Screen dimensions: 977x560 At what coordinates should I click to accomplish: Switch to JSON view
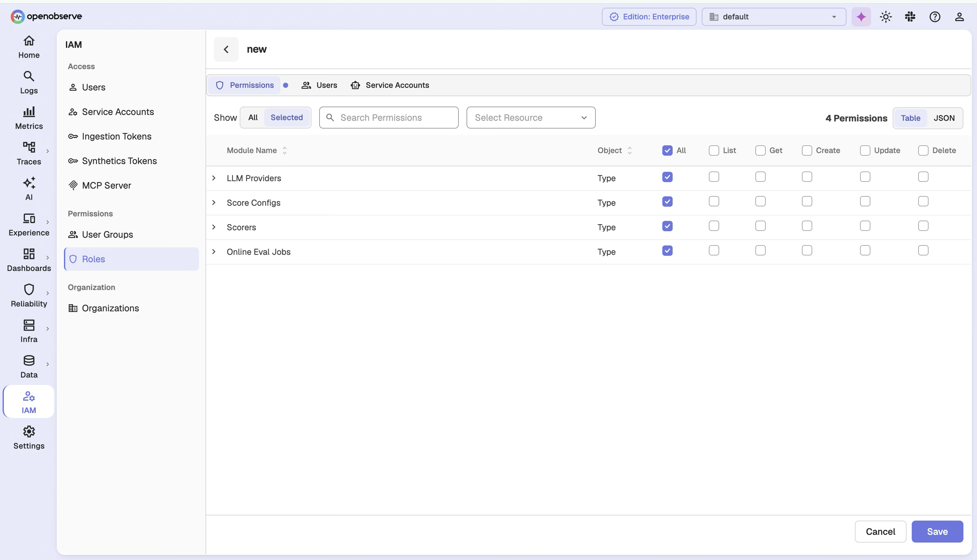click(944, 118)
